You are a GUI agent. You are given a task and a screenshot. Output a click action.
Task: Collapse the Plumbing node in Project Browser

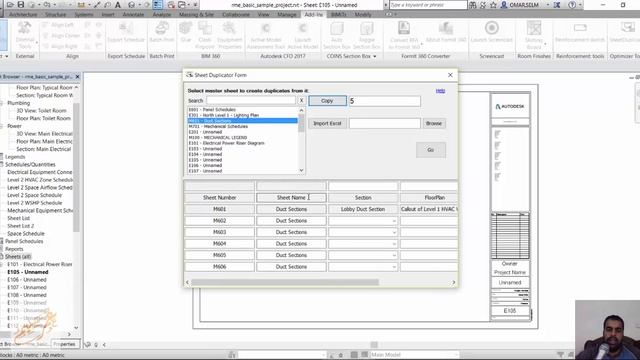coord(2,103)
